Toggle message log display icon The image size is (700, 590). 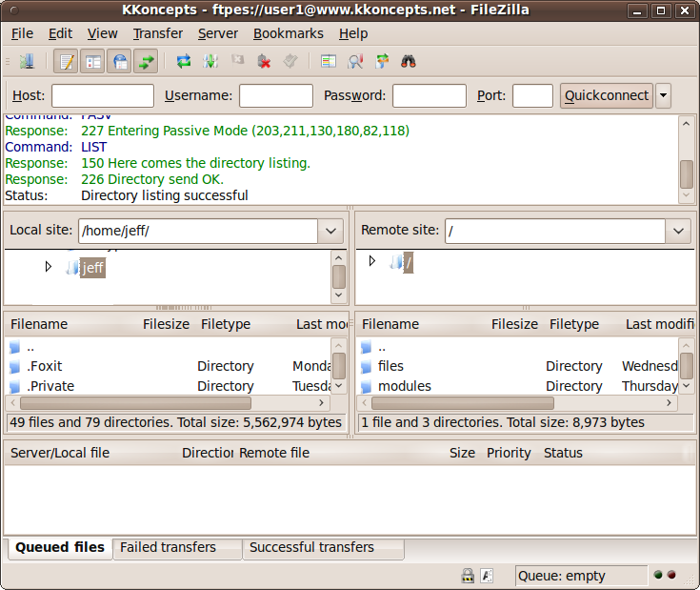[x=66, y=61]
